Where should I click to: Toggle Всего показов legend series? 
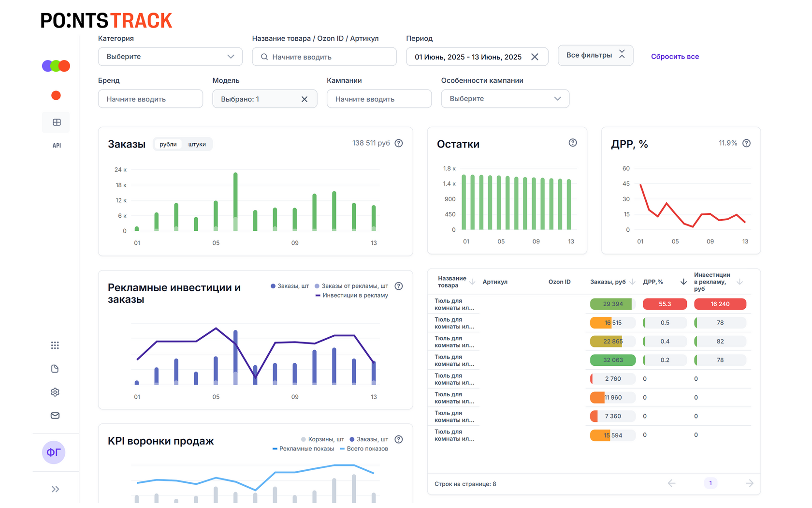click(364, 448)
